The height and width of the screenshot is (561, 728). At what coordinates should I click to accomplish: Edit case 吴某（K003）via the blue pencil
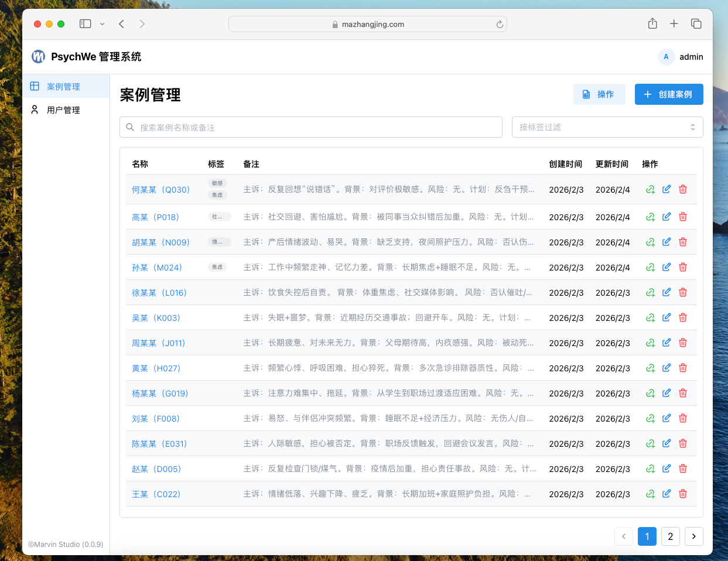click(x=667, y=317)
